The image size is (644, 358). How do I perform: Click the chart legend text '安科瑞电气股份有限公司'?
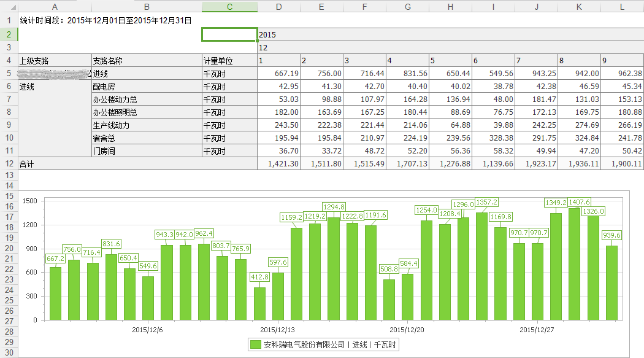[x=305, y=345]
